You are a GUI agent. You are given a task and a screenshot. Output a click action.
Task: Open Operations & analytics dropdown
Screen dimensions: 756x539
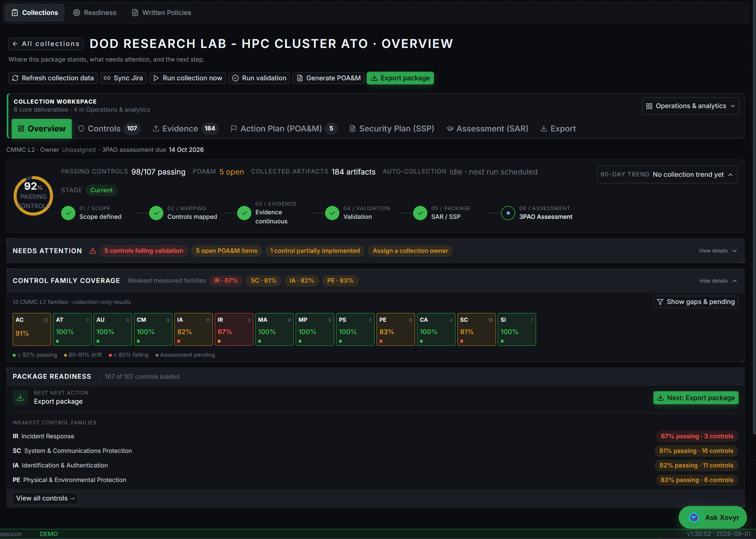pos(690,106)
